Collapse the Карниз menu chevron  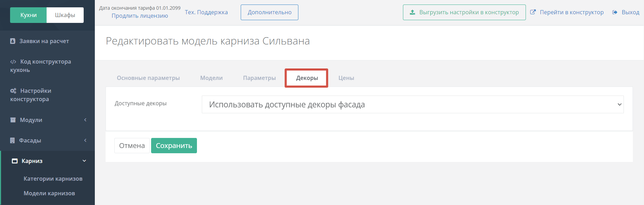(84, 161)
